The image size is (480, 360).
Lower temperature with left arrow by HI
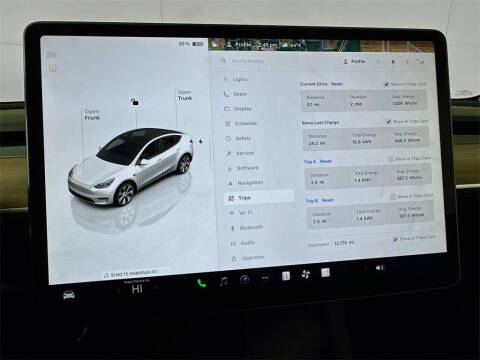(x=118, y=290)
